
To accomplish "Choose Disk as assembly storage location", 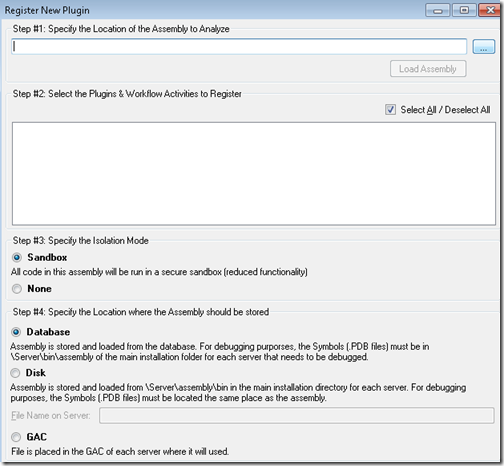I will [15, 373].
